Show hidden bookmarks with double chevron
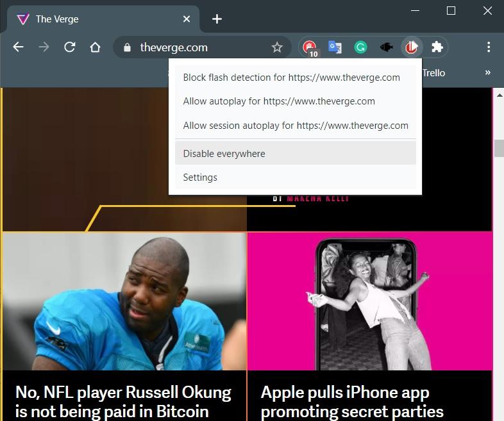Screen dimensions: 504x421 [x=487, y=72]
